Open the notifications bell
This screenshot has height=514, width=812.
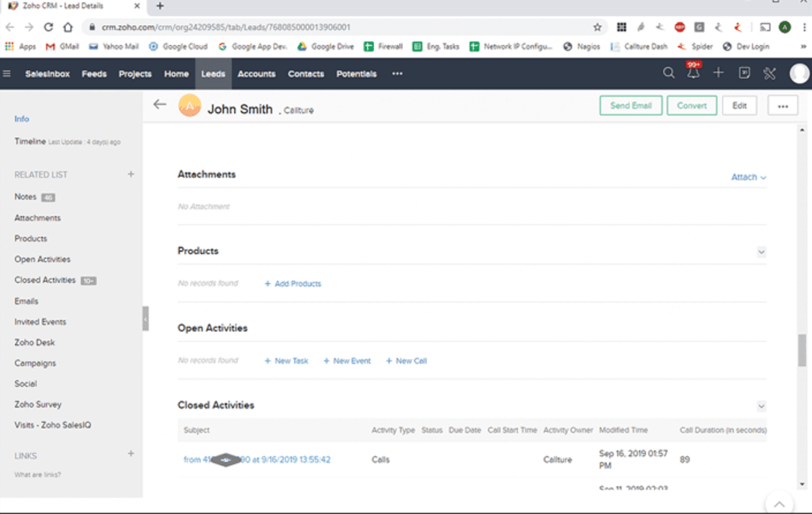point(693,73)
